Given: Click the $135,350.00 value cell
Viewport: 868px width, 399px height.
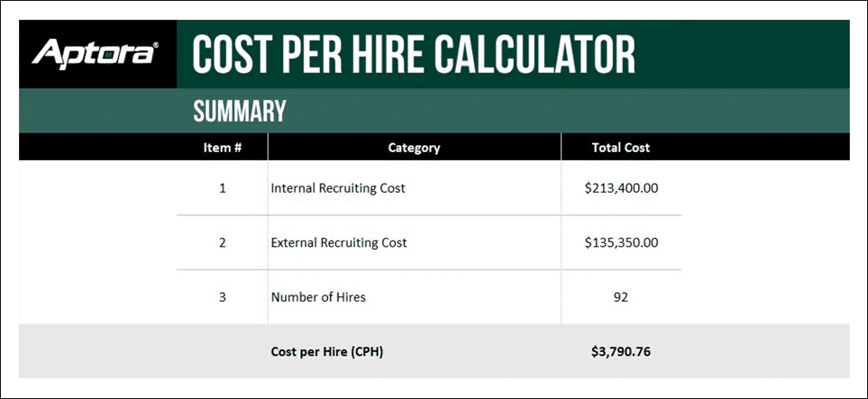Looking at the screenshot, I should point(621,242).
